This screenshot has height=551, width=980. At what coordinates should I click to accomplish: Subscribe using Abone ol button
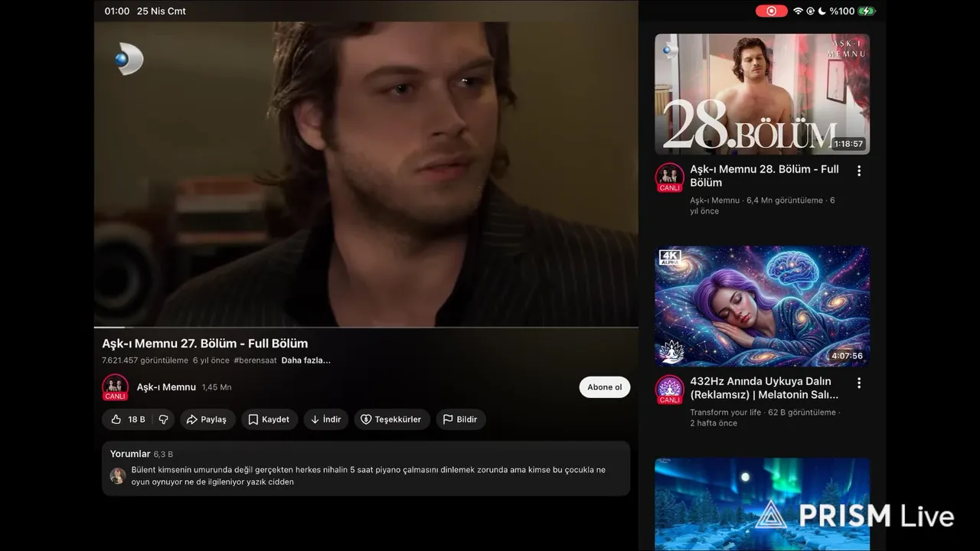click(x=605, y=387)
